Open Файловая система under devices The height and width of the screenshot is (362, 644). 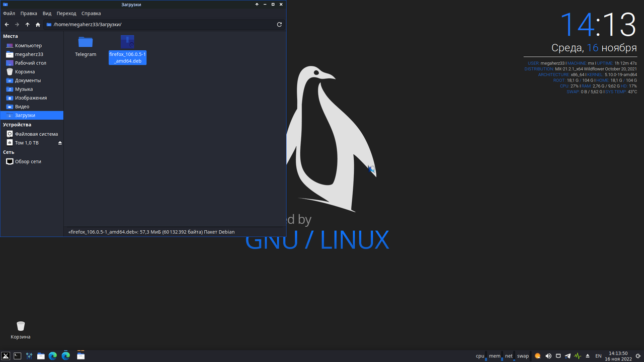[32, 134]
